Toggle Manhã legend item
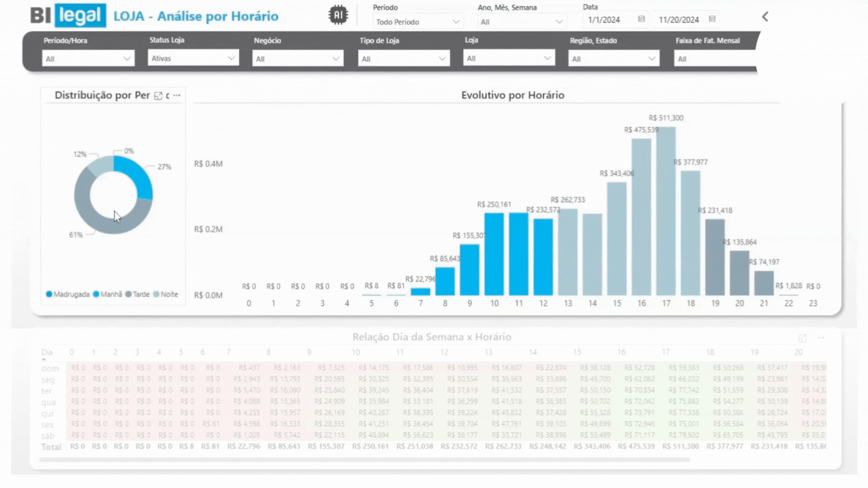 [x=108, y=294]
